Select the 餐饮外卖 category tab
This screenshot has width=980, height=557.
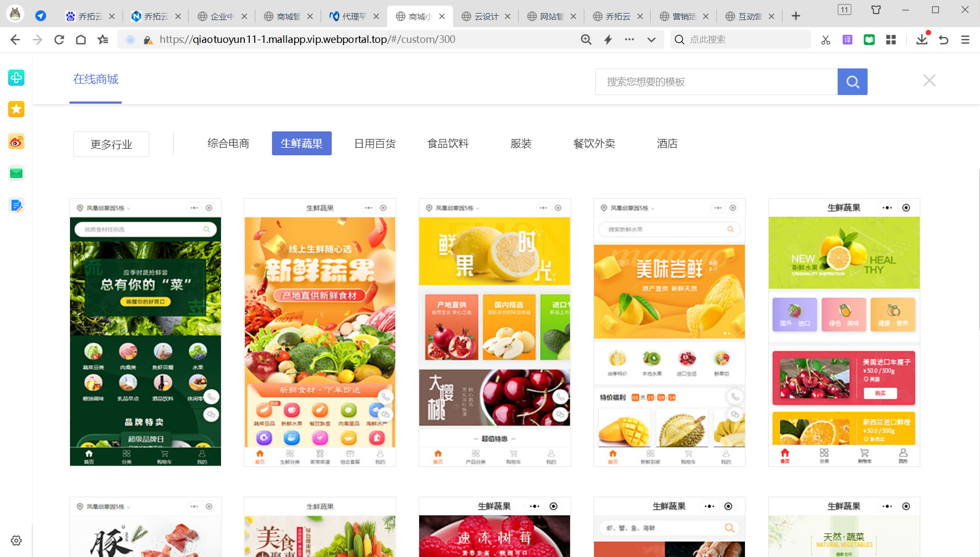pos(594,144)
